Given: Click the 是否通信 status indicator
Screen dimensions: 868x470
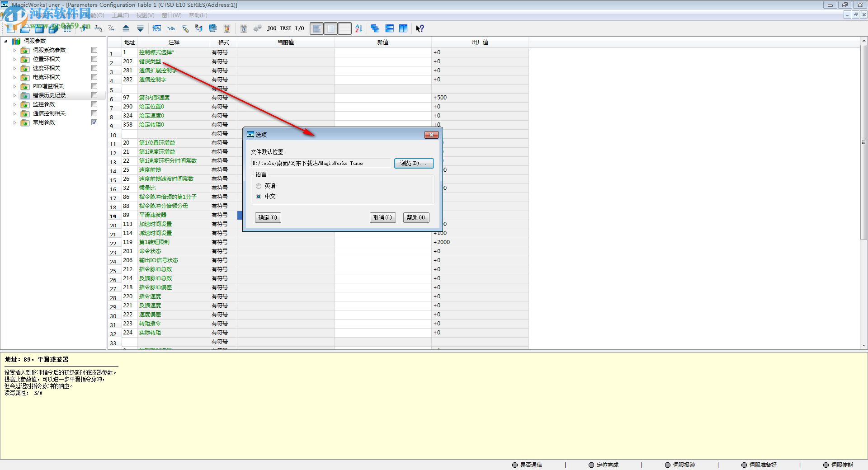Looking at the screenshot, I should click(x=527, y=465).
